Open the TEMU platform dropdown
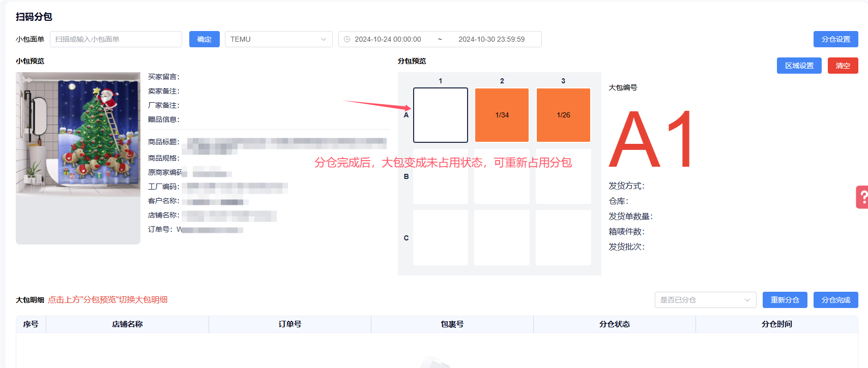The width and height of the screenshot is (868, 368). [x=278, y=39]
